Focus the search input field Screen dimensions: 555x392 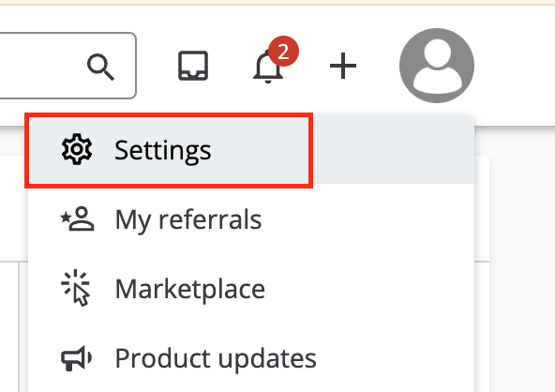[67, 66]
